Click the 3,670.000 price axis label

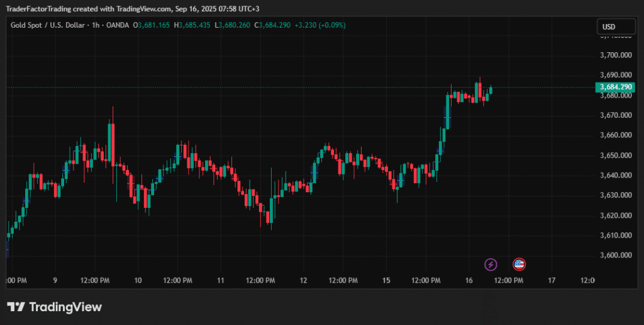[616, 115]
